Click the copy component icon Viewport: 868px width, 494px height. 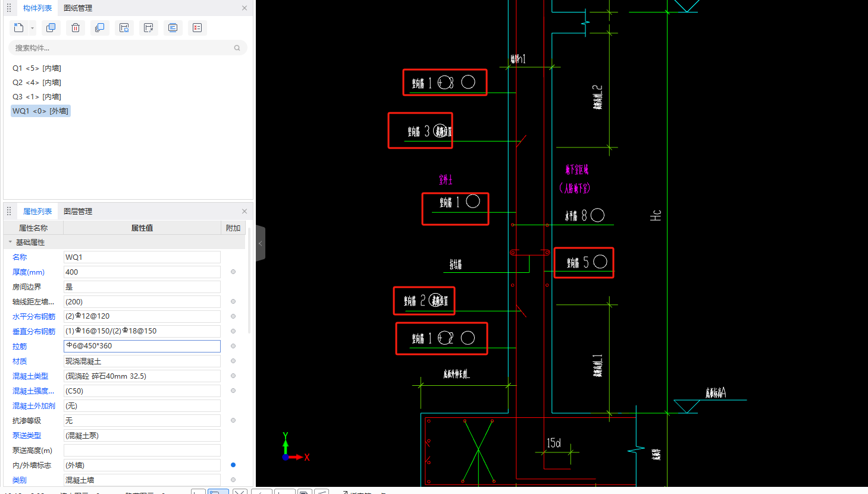pyautogui.click(x=51, y=28)
